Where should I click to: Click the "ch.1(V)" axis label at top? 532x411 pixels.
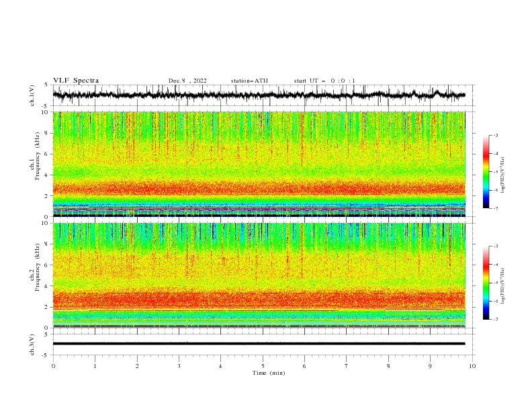(32, 95)
